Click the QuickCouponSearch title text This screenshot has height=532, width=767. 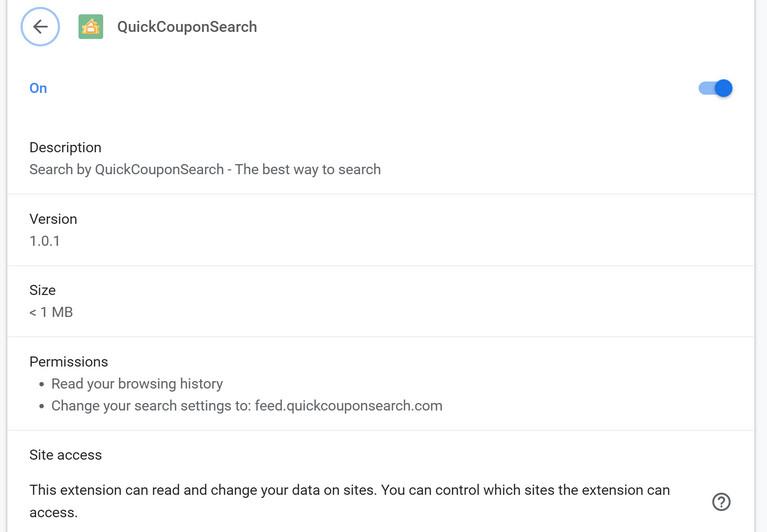(187, 27)
